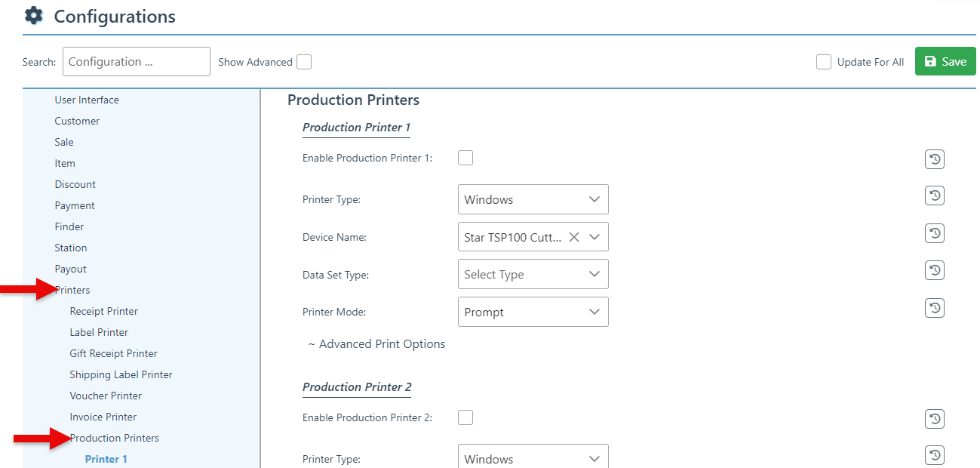Open the Printer Mode Prompt dropdown
Viewport: 980px width, 468px height.
533,313
